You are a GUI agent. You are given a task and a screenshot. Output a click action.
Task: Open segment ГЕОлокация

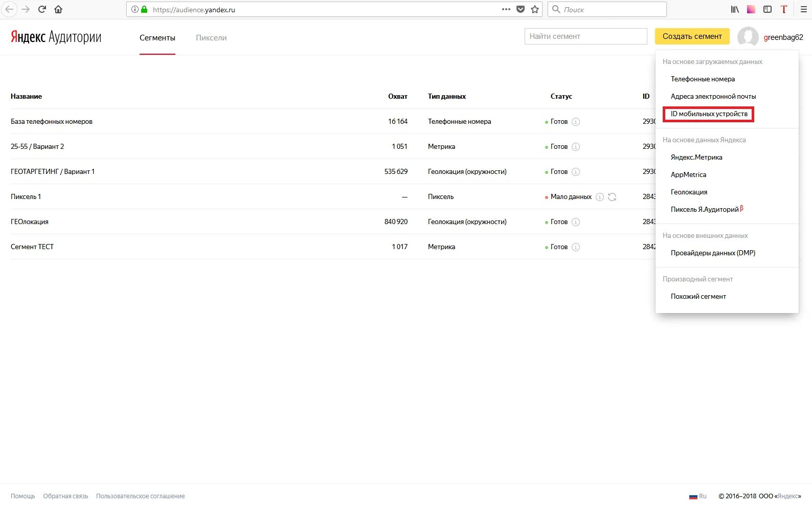(x=30, y=222)
